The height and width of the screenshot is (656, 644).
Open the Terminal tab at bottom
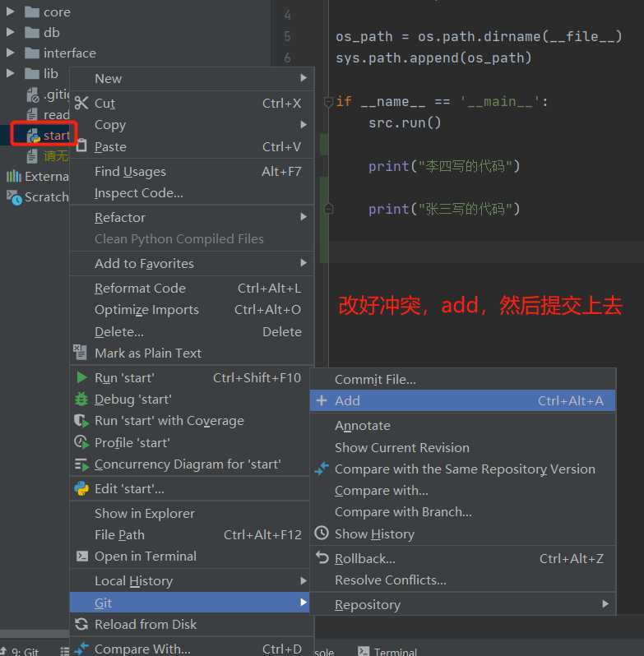pyautogui.click(x=388, y=651)
